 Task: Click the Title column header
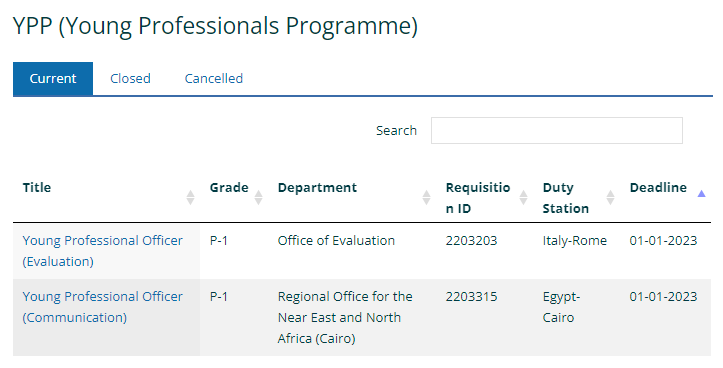pyautogui.click(x=37, y=187)
